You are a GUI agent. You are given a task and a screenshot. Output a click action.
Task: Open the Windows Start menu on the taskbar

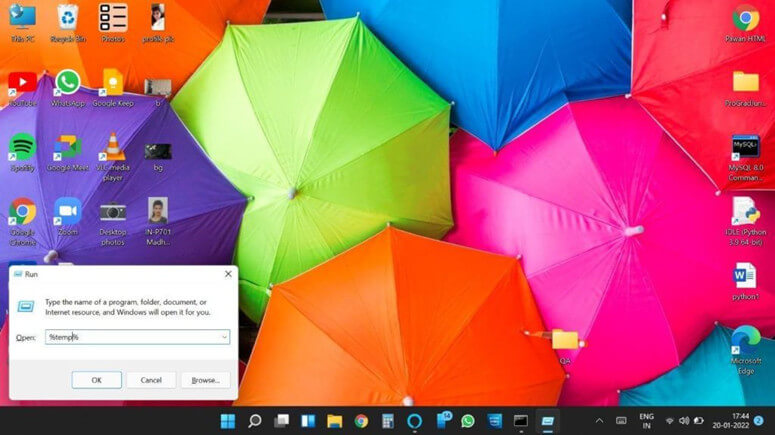pyautogui.click(x=228, y=421)
